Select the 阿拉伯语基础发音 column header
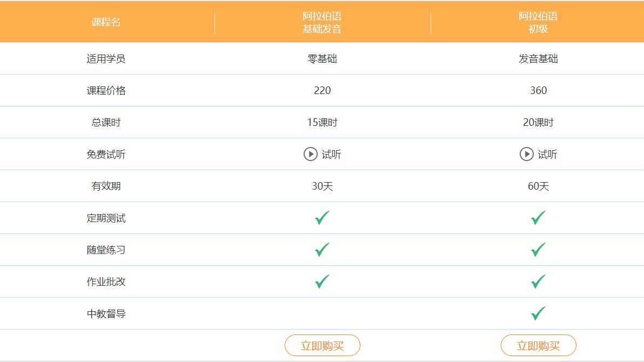The width and height of the screenshot is (644, 362). tap(321, 22)
